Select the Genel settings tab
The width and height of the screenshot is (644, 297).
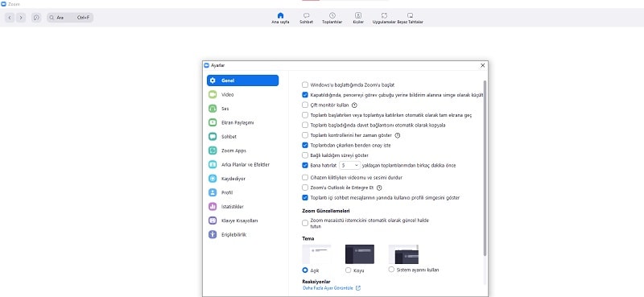click(x=243, y=80)
